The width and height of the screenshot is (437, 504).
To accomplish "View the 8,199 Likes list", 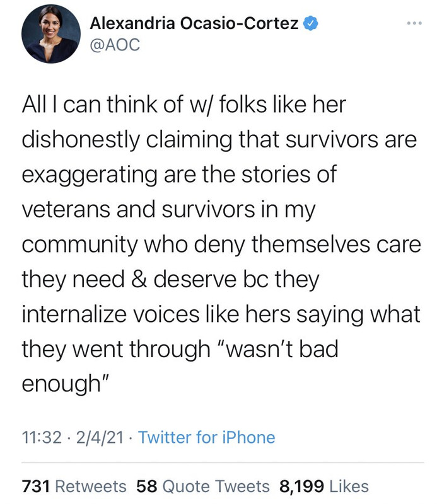I will click(323, 486).
